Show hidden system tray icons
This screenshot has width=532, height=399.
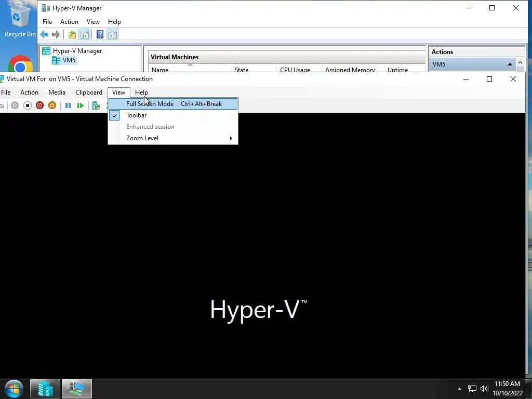459,389
